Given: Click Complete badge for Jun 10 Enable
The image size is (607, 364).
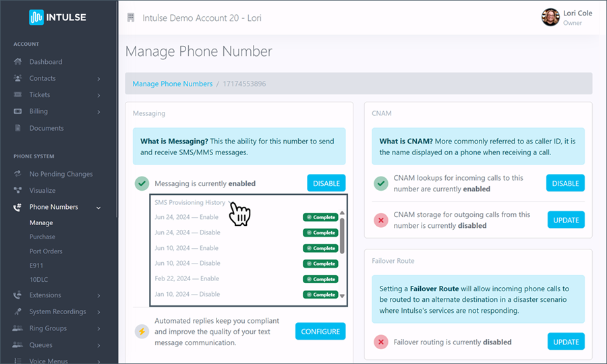Looking at the screenshot, I should [x=320, y=248].
